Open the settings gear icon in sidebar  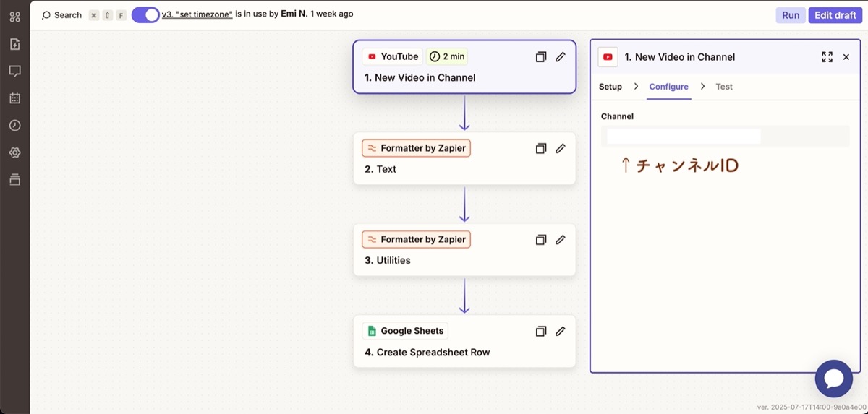pos(14,152)
